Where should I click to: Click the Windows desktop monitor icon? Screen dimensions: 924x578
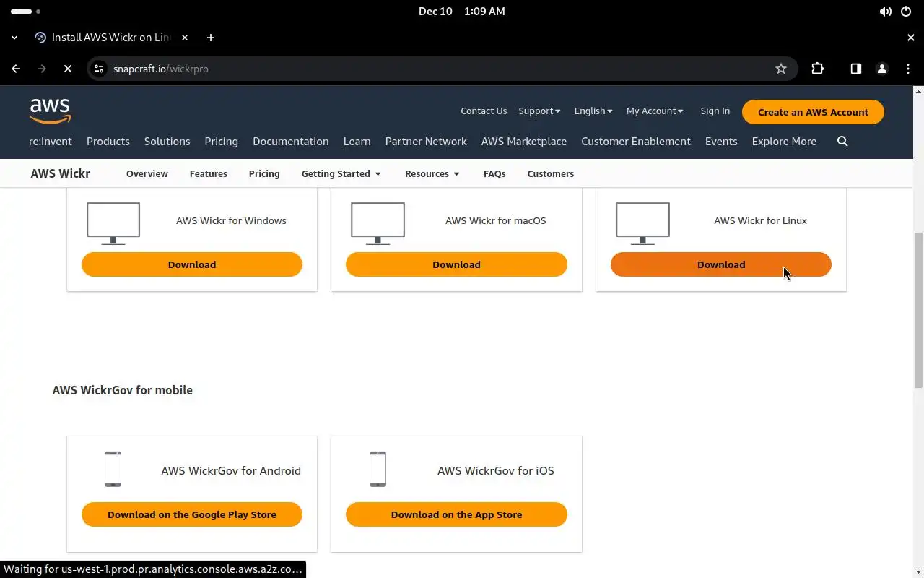pyautogui.click(x=113, y=223)
